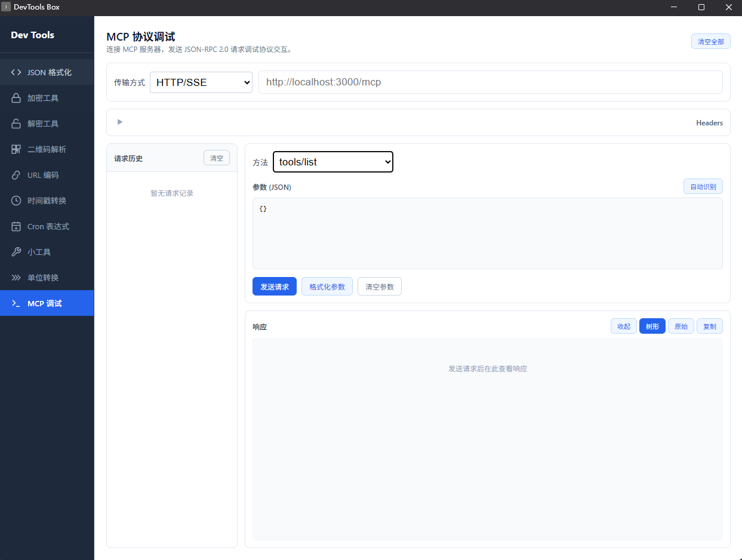Expand the Headers section triangle
Image resolution: width=742 pixels, height=560 pixels.
pyautogui.click(x=120, y=122)
